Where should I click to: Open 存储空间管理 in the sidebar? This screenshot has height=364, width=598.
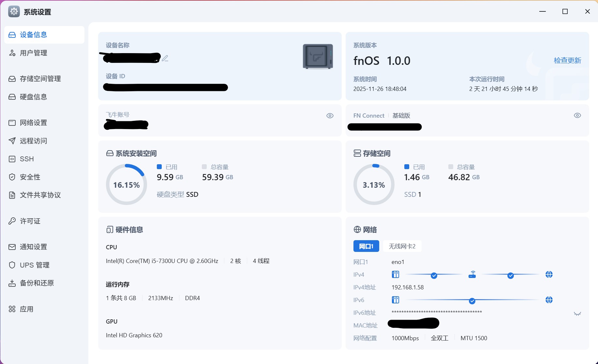coord(44,79)
